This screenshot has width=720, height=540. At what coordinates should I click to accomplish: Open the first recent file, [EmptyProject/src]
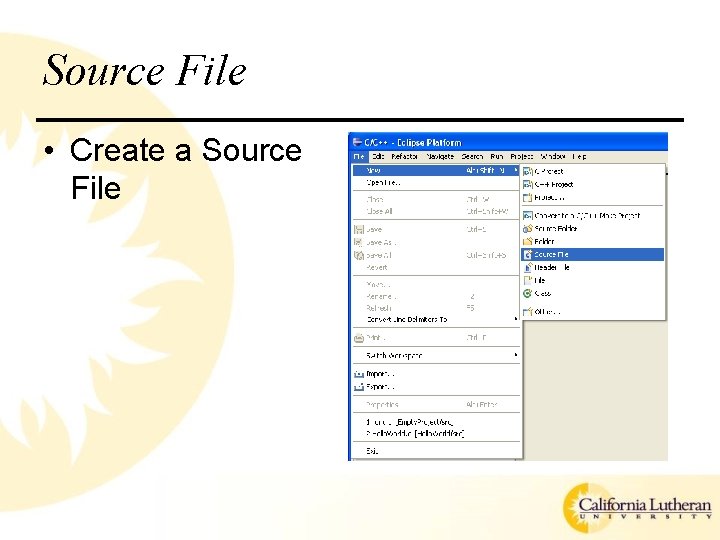[436, 422]
